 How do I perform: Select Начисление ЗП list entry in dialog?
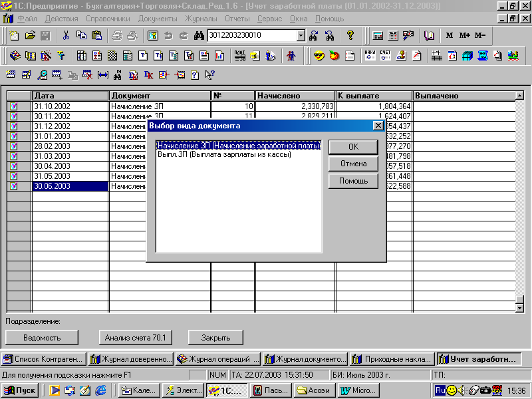(239, 146)
